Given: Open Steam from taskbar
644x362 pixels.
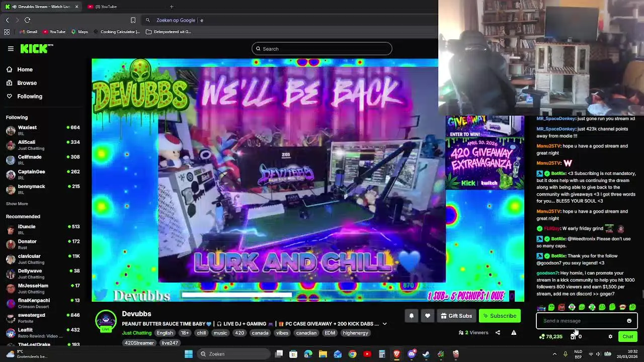Looking at the screenshot, I should coord(426,354).
